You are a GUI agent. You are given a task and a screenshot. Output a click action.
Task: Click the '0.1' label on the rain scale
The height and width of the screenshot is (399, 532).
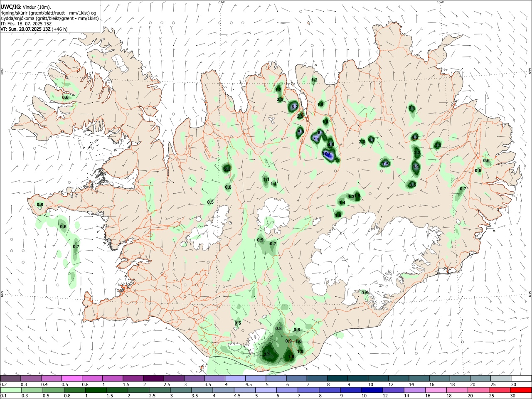tap(3, 396)
